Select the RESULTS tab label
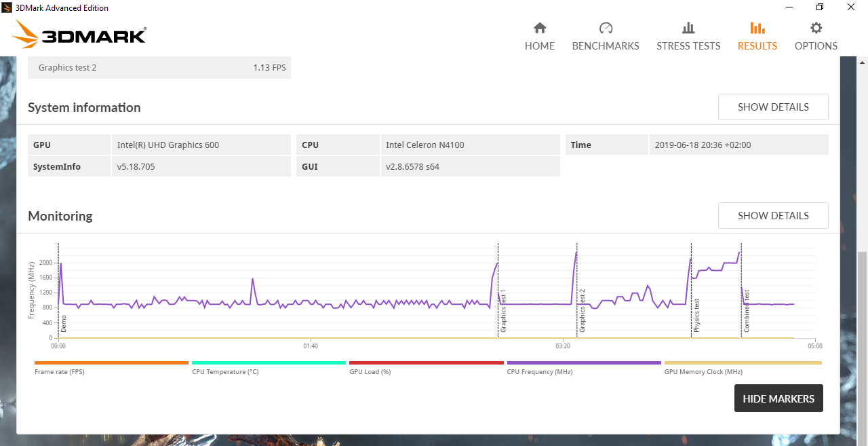The width and height of the screenshot is (868, 446). click(x=757, y=46)
